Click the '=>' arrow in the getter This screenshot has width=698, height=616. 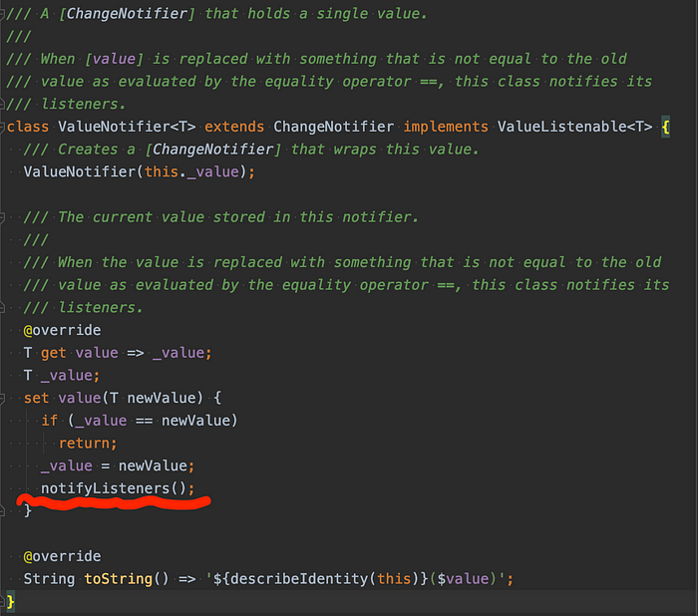136,354
